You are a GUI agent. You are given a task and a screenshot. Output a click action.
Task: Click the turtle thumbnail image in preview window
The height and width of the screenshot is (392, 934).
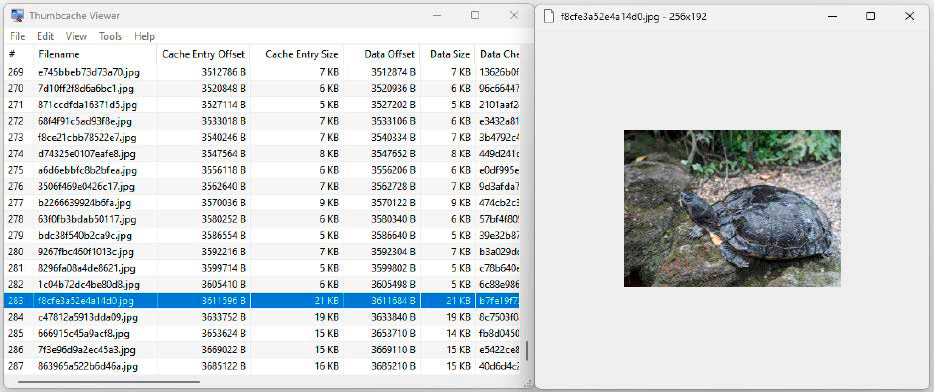732,209
